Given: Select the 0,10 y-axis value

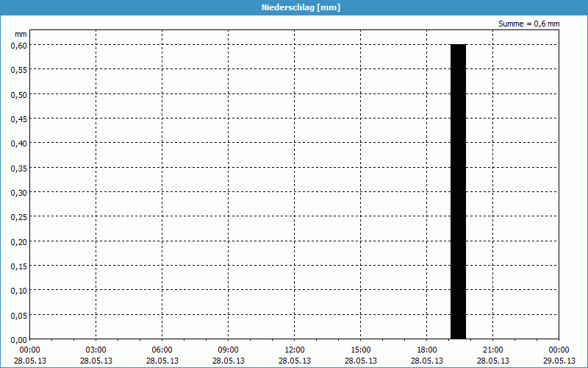Looking at the screenshot, I should (18, 290).
